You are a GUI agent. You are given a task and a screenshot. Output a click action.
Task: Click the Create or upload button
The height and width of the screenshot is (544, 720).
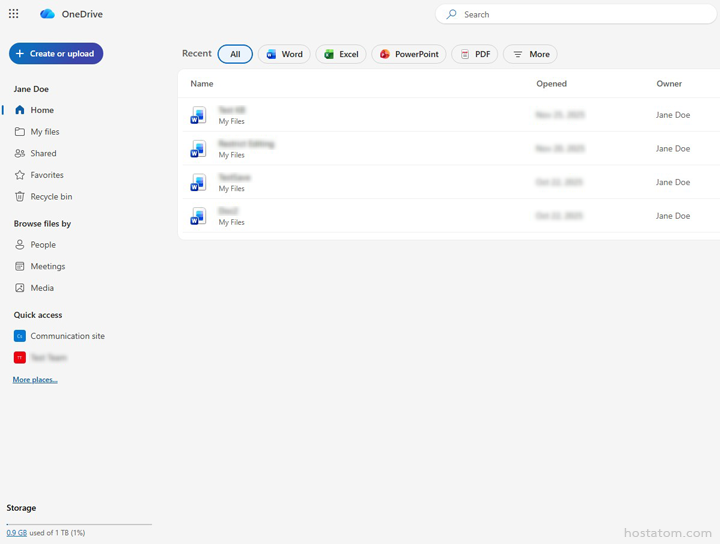tap(56, 54)
